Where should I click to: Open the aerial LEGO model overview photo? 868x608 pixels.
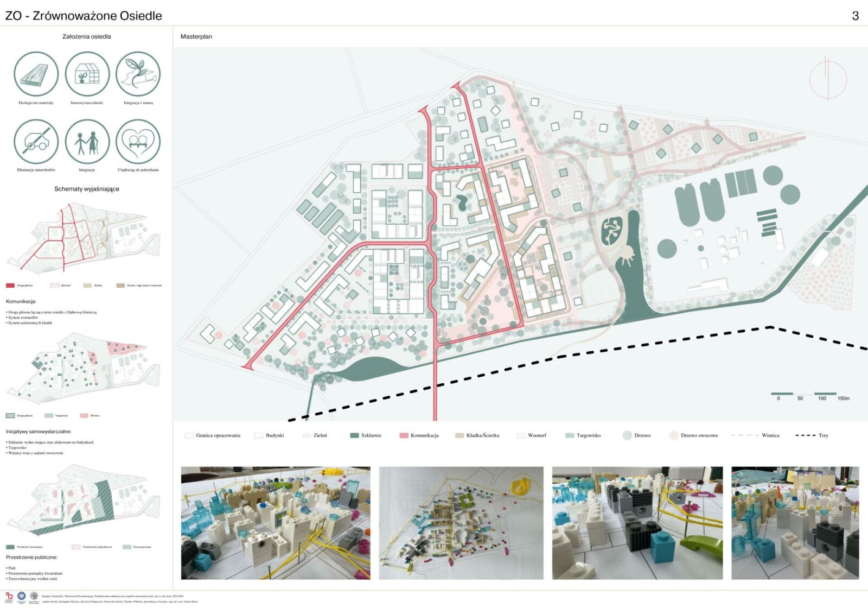pyautogui.click(x=461, y=523)
